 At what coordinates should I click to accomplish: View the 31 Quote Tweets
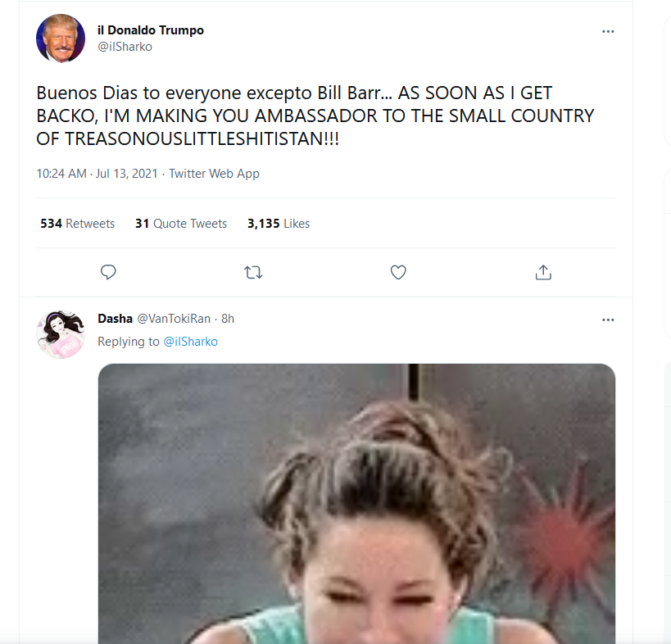181,224
